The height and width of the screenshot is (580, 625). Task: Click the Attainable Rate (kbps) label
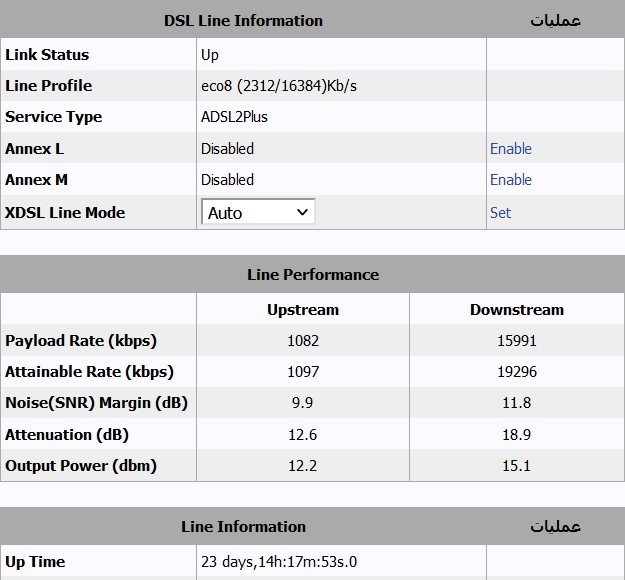(89, 372)
